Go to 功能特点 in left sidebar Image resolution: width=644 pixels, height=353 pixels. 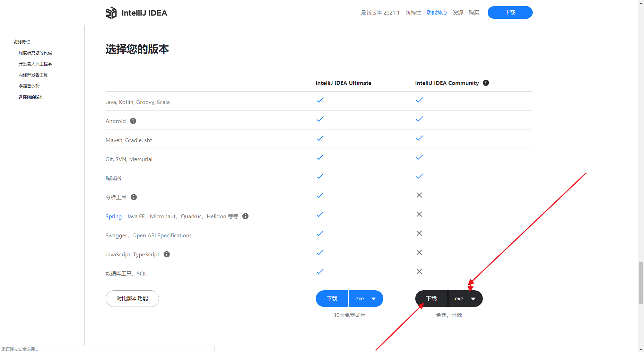coord(21,42)
